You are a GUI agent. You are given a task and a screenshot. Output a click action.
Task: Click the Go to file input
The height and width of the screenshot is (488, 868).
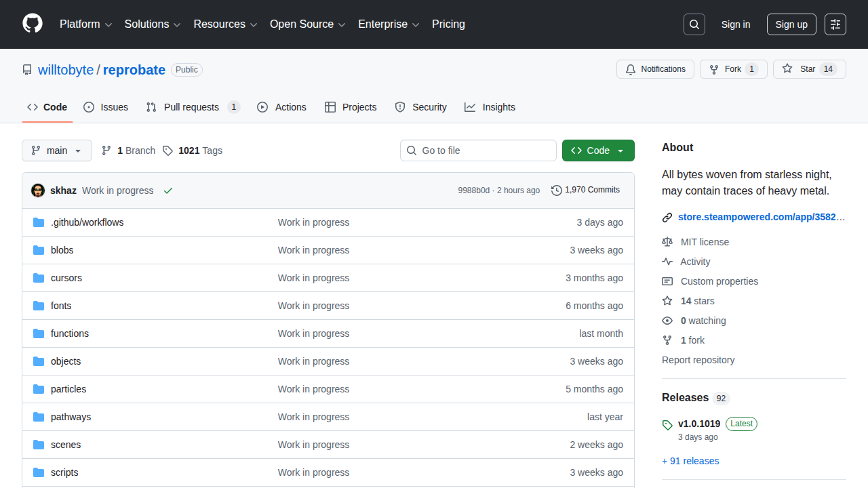click(478, 150)
